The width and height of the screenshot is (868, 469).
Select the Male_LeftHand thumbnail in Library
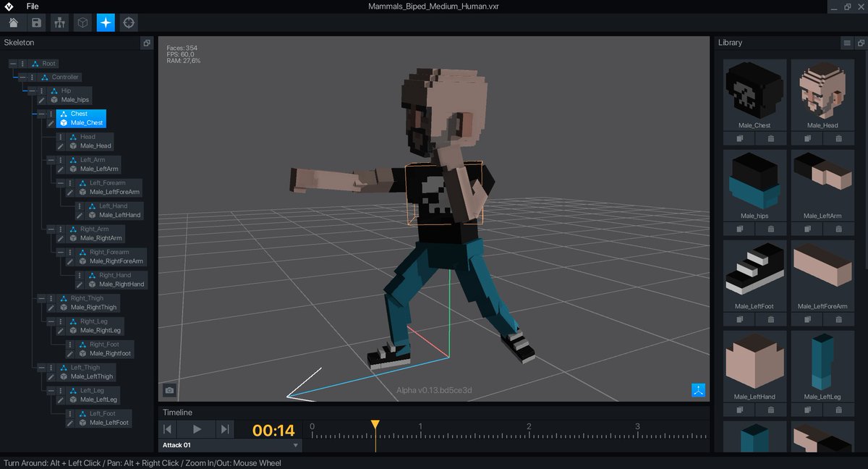pyautogui.click(x=754, y=361)
